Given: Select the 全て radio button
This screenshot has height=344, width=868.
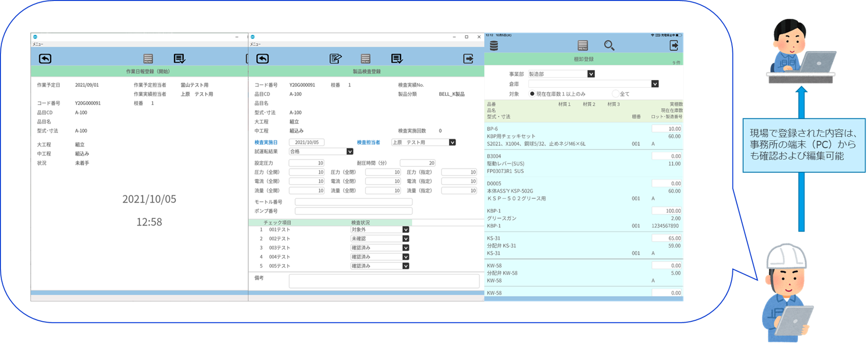Looking at the screenshot, I should pos(615,93).
